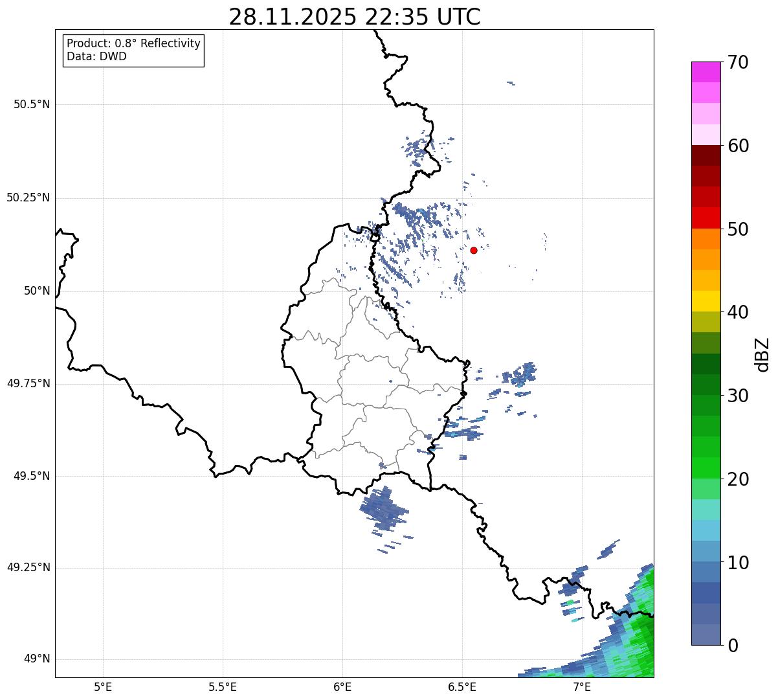Click the '49.75°N' latitude label
This screenshot has height=700, width=778.
(28, 383)
